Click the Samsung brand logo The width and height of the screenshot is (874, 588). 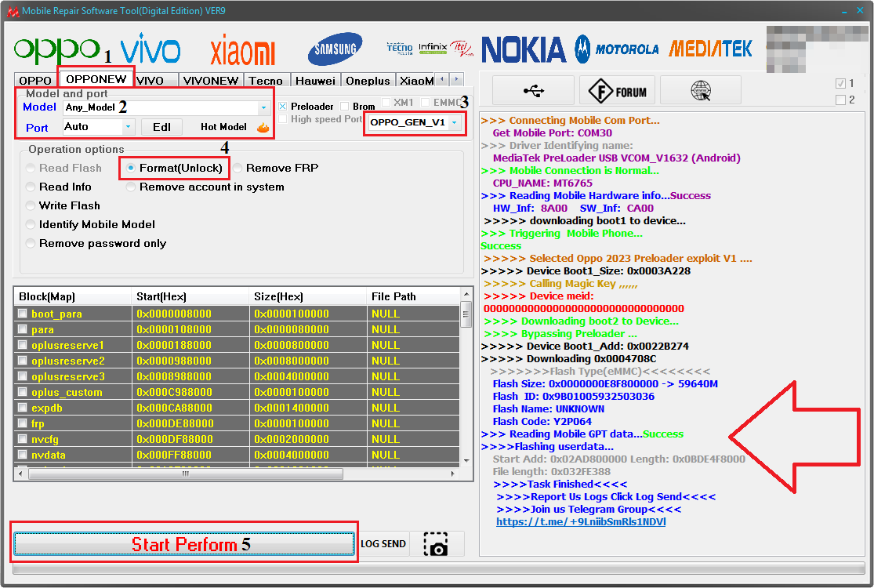point(335,49)
